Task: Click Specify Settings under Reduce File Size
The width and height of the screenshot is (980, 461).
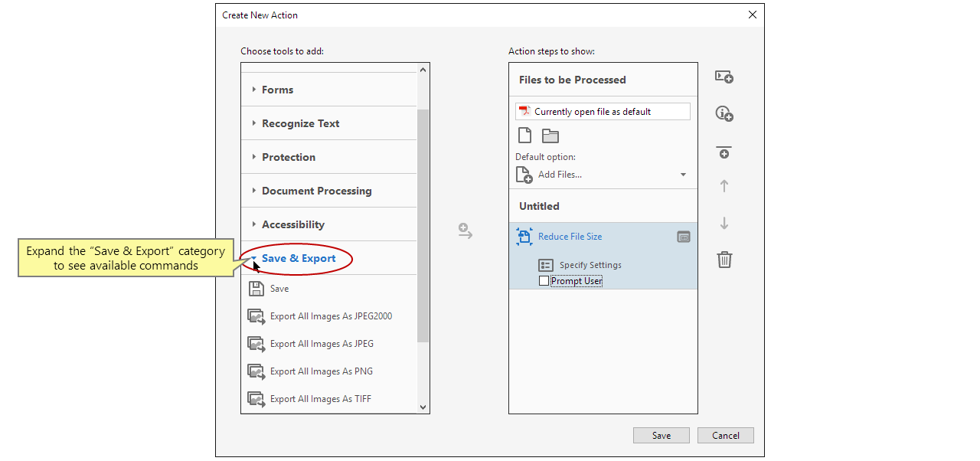Action: point(590,265)
